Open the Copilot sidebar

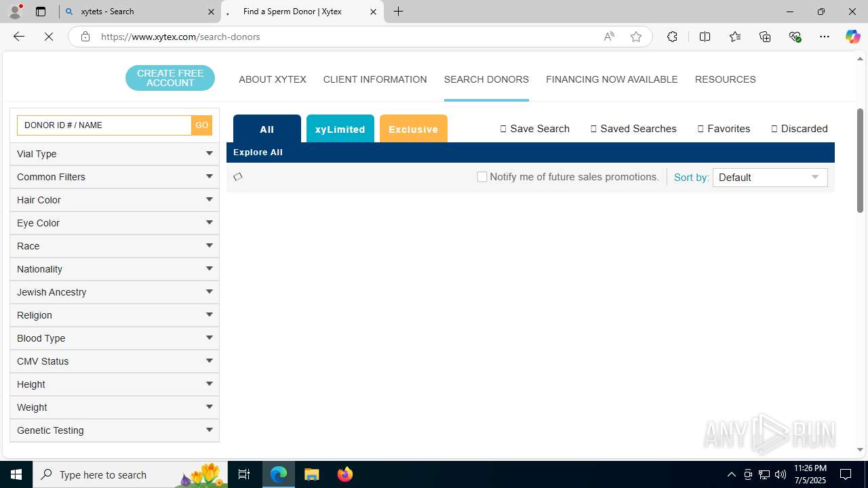coord(852,37)
